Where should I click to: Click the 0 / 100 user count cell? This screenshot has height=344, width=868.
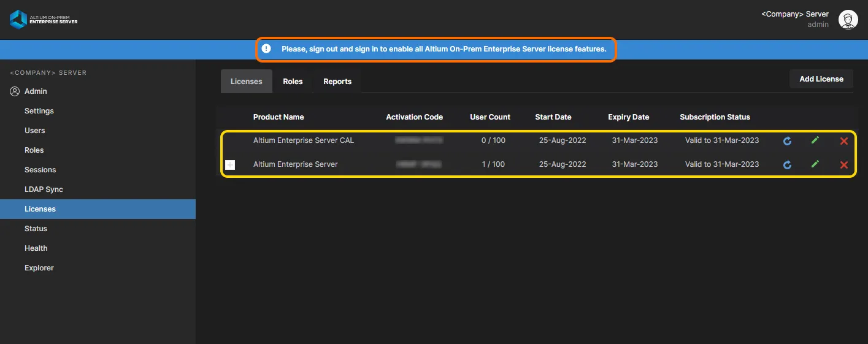[493, 140]
